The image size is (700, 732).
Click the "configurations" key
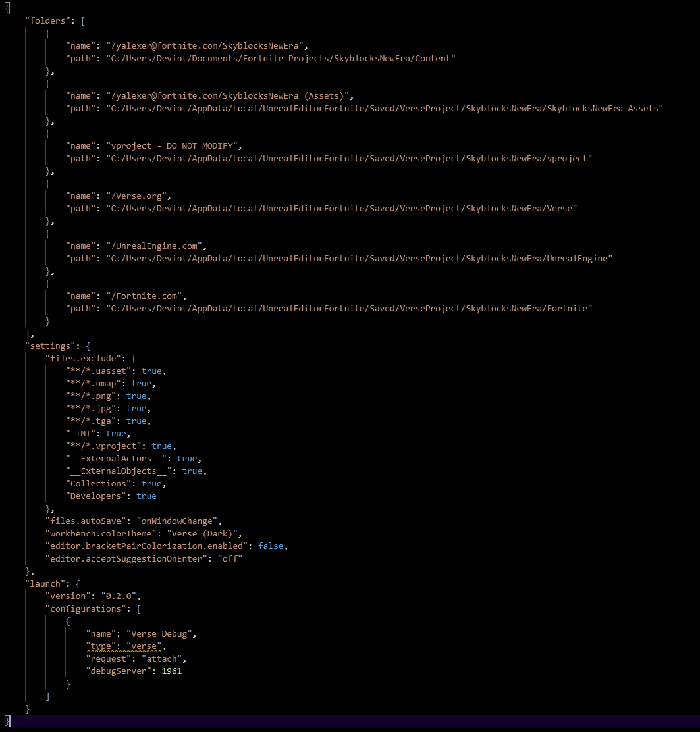(86, 609)
